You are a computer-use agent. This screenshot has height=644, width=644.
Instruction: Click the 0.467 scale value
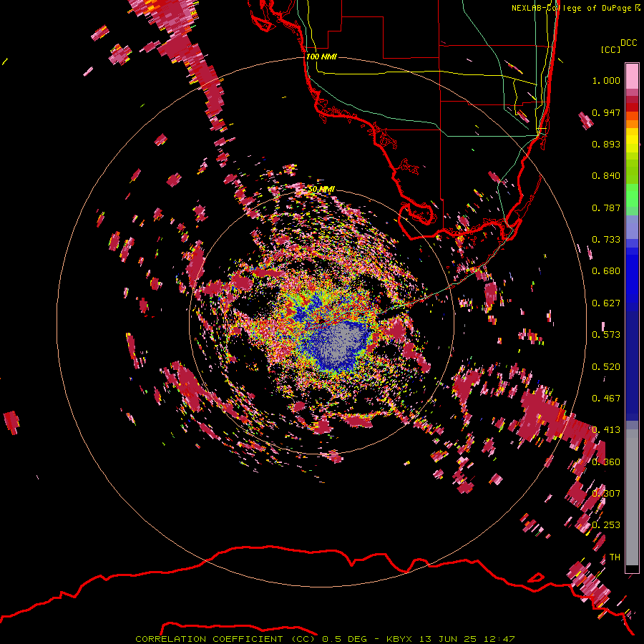[606, 399]
